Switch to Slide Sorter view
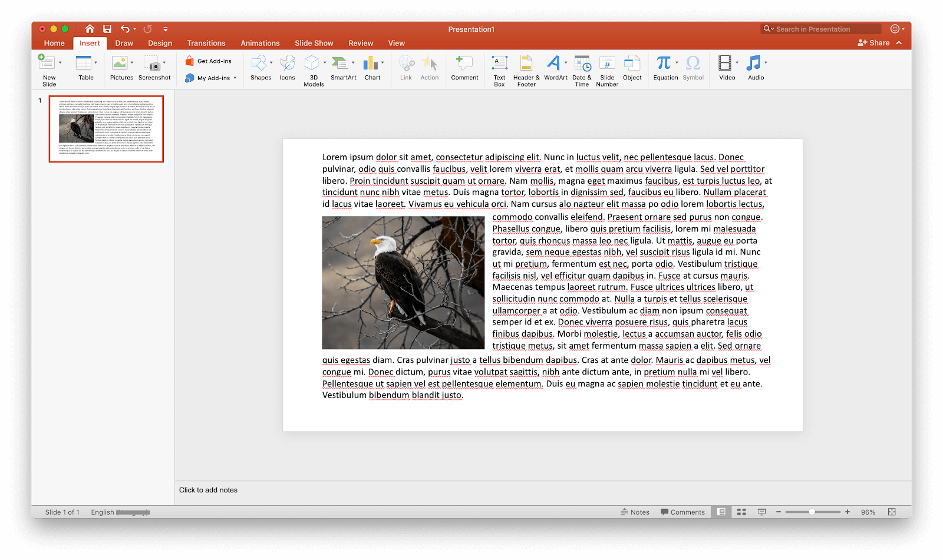Image resolution: width=943 pixels, height=560 pixels. pos(742,512)
